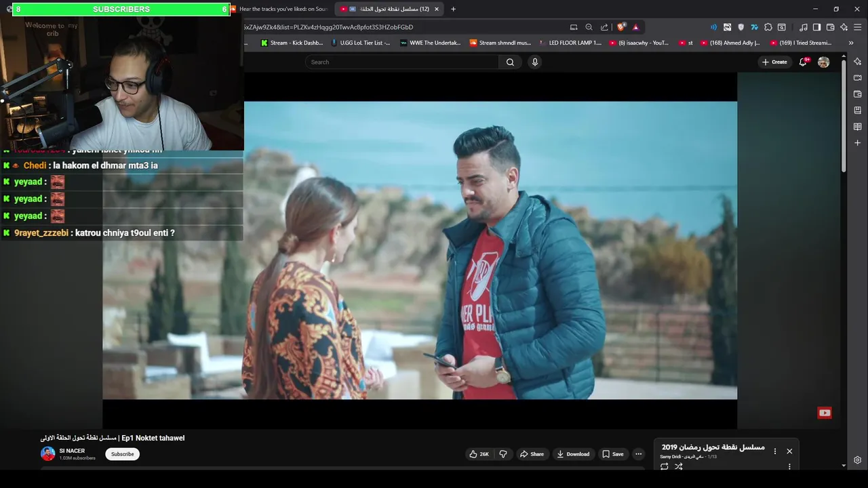Open SI NACER channel name link

72,451
